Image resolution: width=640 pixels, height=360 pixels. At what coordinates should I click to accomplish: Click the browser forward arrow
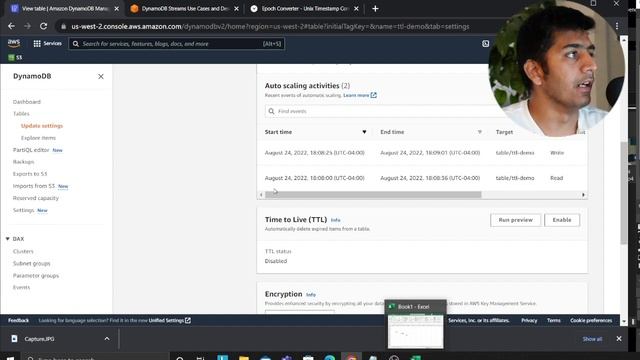pyautogui.click(x=27, y=26)
